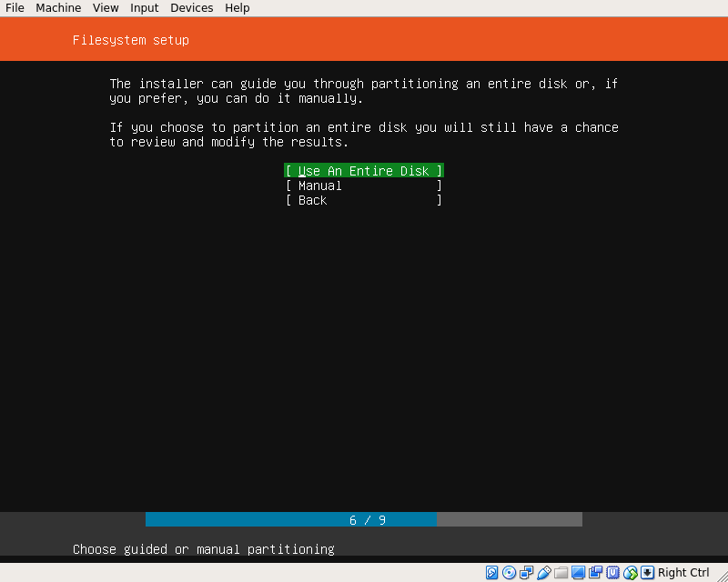728x582 pixels.
Task: Open the USB devices status icon
Action: pyautogui.click(x=544, y=573)
